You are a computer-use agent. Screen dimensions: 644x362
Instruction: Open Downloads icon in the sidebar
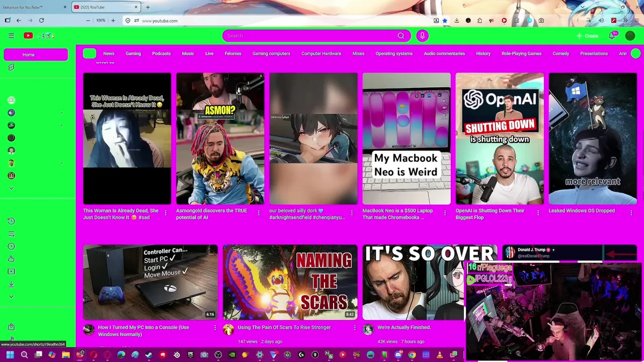11,284
